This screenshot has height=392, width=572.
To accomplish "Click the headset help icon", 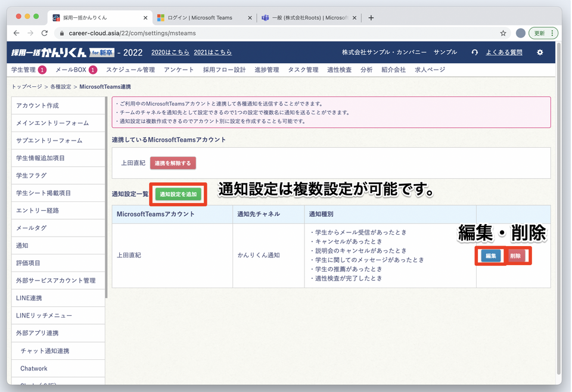I will click(x=474, y=52).
